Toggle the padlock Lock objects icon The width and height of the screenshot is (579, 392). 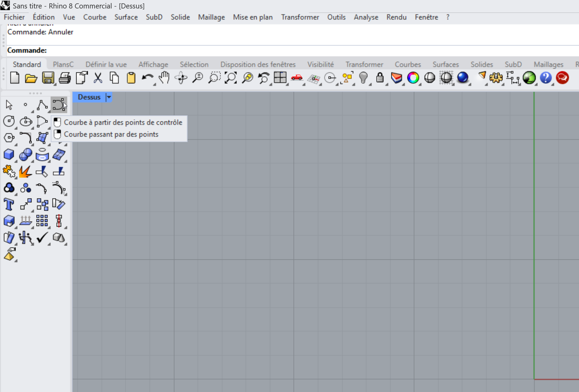380,78
